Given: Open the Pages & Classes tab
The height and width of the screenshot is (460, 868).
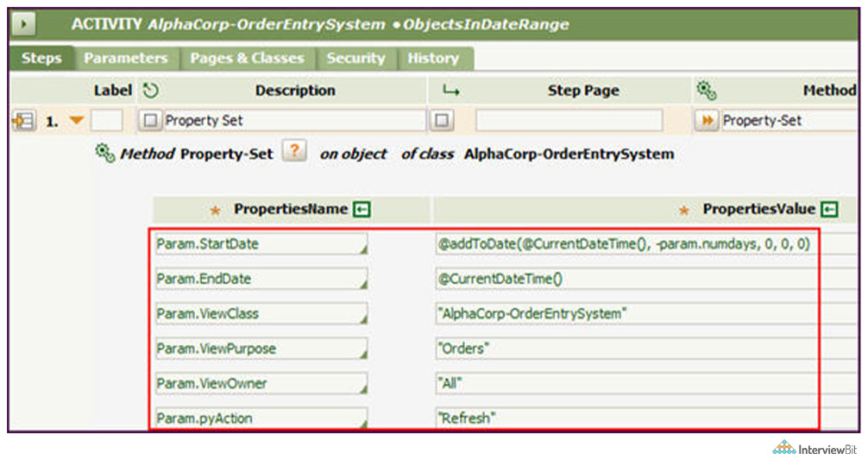Looking at the screenshot, I should coord(247,58).
